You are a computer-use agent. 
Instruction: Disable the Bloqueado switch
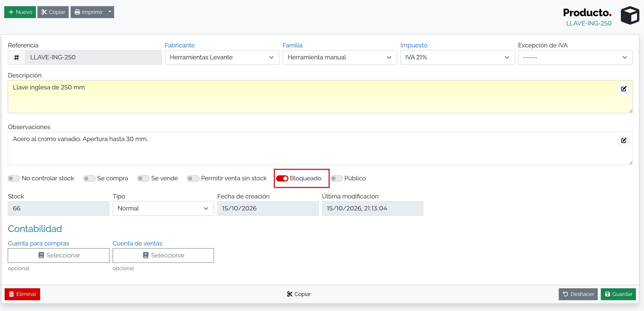point(282,178)
